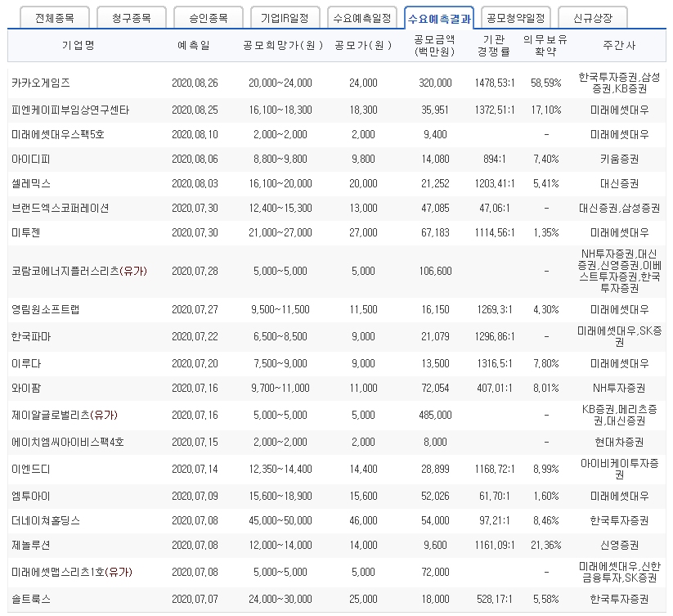Switch to the 청구종목 tab

(x=132, y=18)
